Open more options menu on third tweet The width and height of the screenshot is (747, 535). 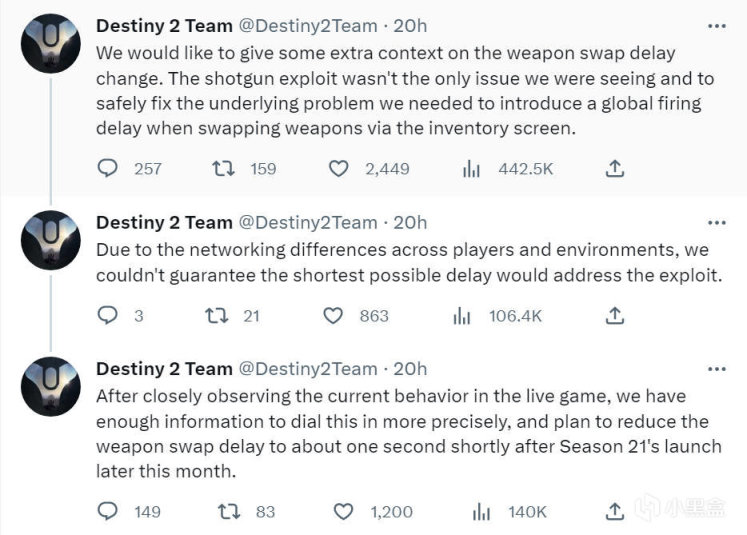(717, 369)
